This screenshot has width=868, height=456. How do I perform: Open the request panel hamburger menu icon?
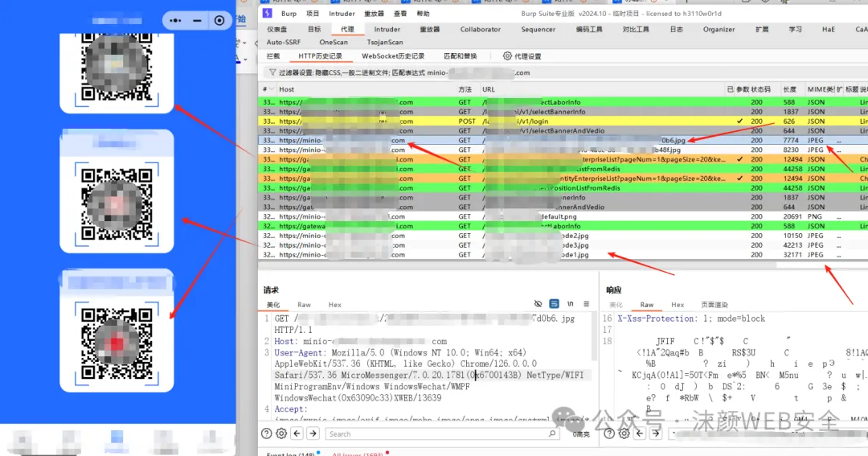[x=586, y=304]
